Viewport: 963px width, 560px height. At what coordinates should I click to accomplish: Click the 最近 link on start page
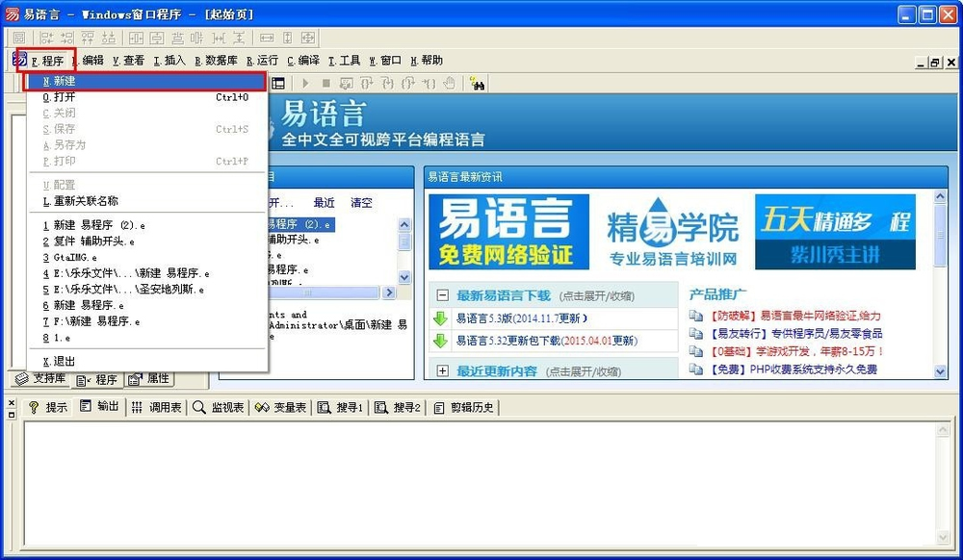tap(324, 202)
